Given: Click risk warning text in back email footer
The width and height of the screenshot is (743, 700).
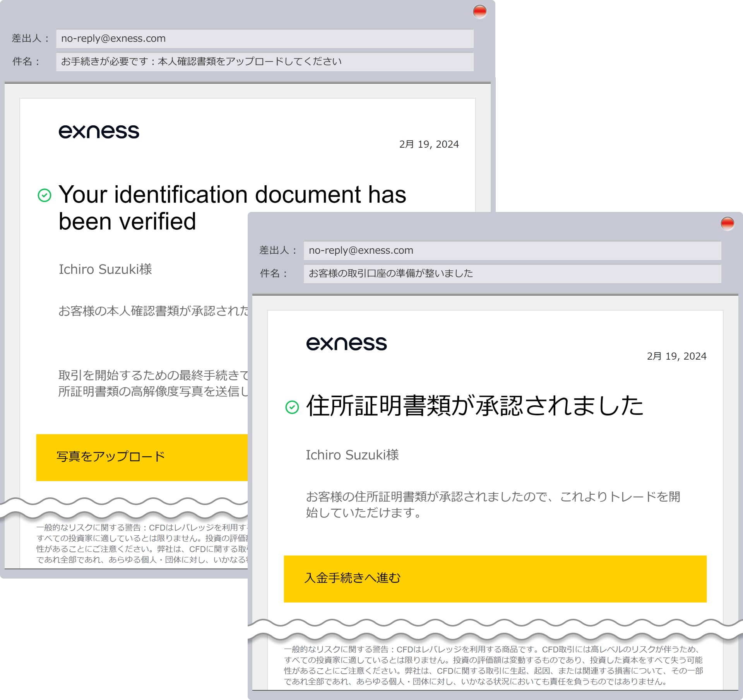Looking at the screenshot, I should pos(142,543).
